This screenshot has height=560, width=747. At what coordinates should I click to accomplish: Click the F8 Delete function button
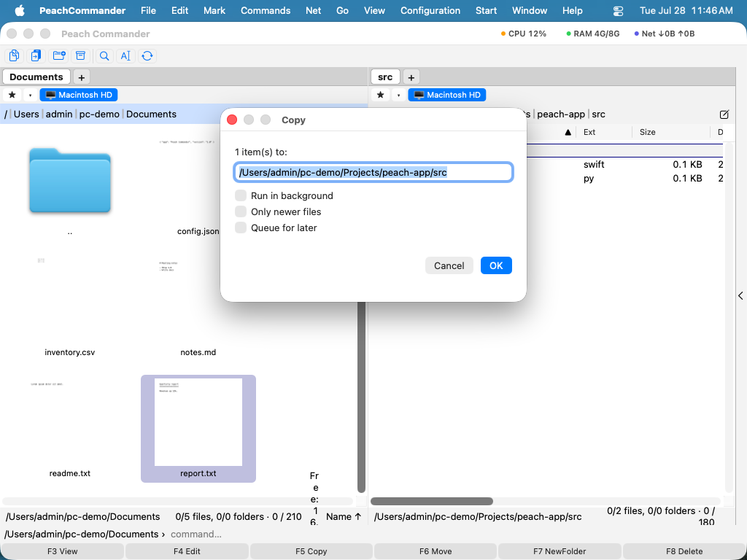coord(684,551)
